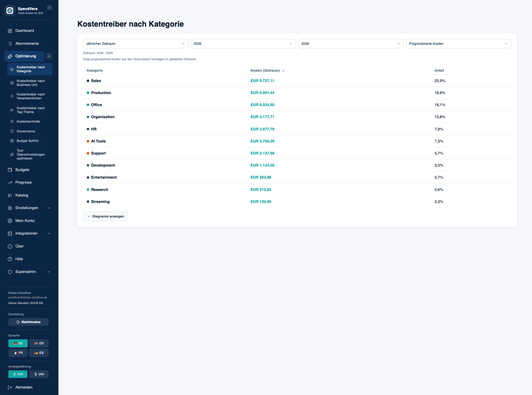Click the Abonnements list icon

[x=10, y=44]
